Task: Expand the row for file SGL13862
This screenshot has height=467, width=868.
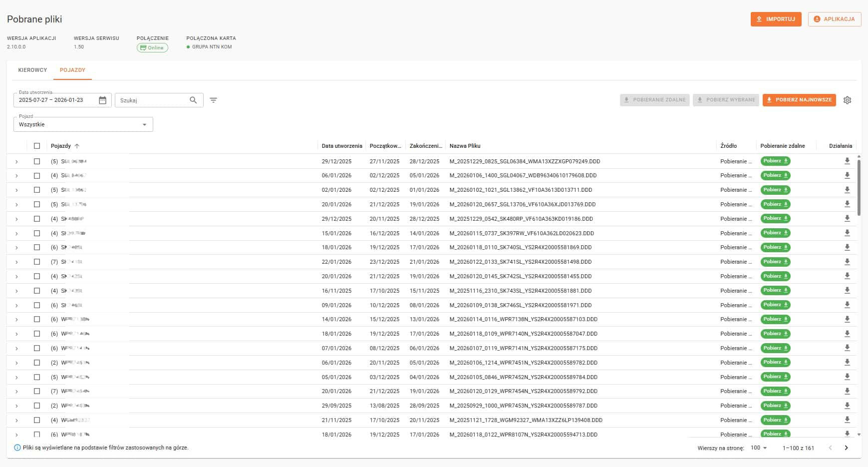Action: [16, 190]
